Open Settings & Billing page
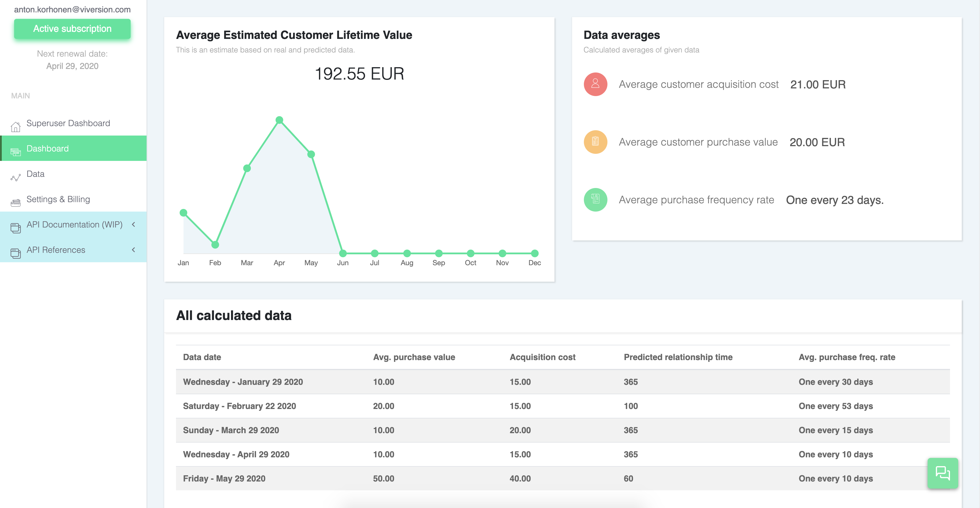Screen dimensions: 980x508 point(58,199)
